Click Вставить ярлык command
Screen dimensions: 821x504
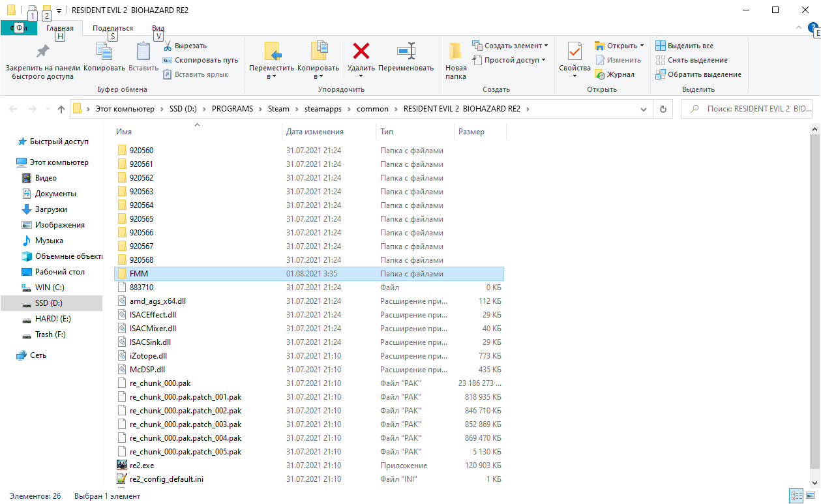click(196, 74)
